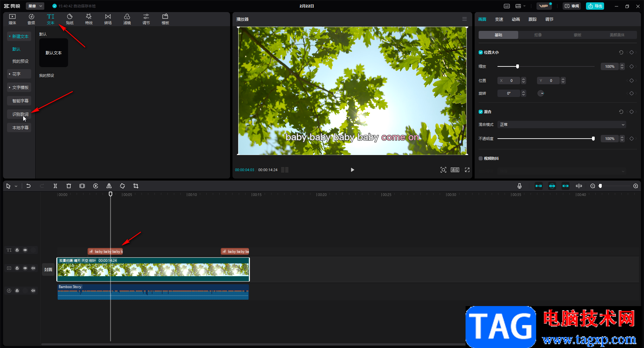The height and width of the screenshot is (348, 644).
Task: Click the 审阅 review button
Action: click(572, 6)
